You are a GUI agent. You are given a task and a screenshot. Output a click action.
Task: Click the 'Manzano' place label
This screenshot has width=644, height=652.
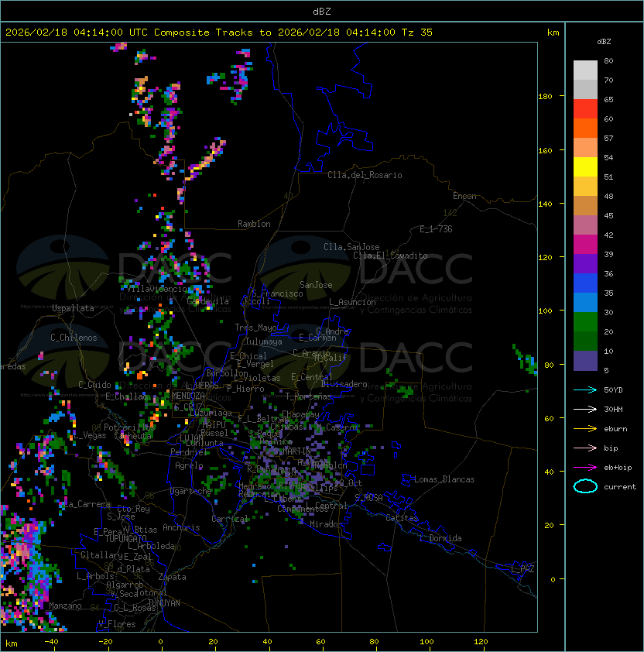(65, 606)
